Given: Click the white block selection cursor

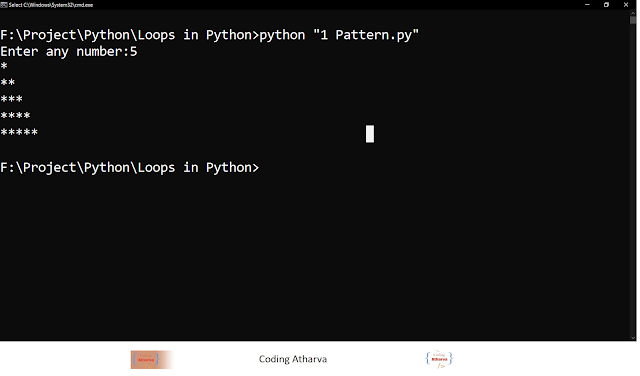Looking at the screenshot, I should (x=370, y=134).
